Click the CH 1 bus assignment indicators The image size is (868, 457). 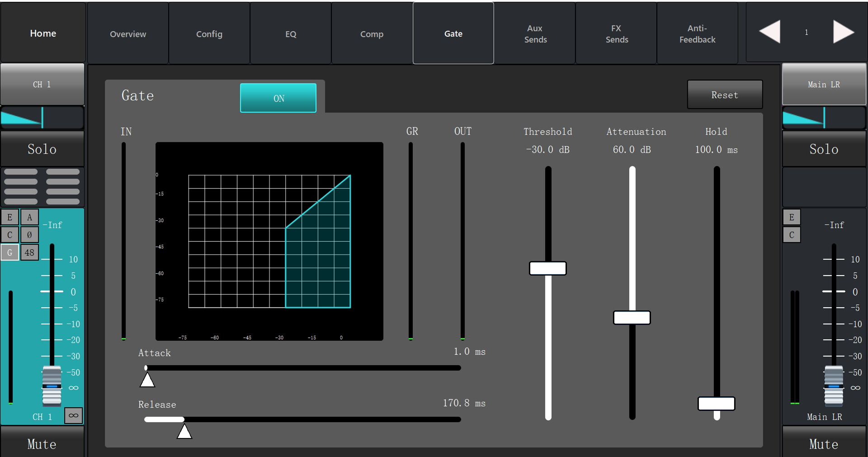pos(42,186)
